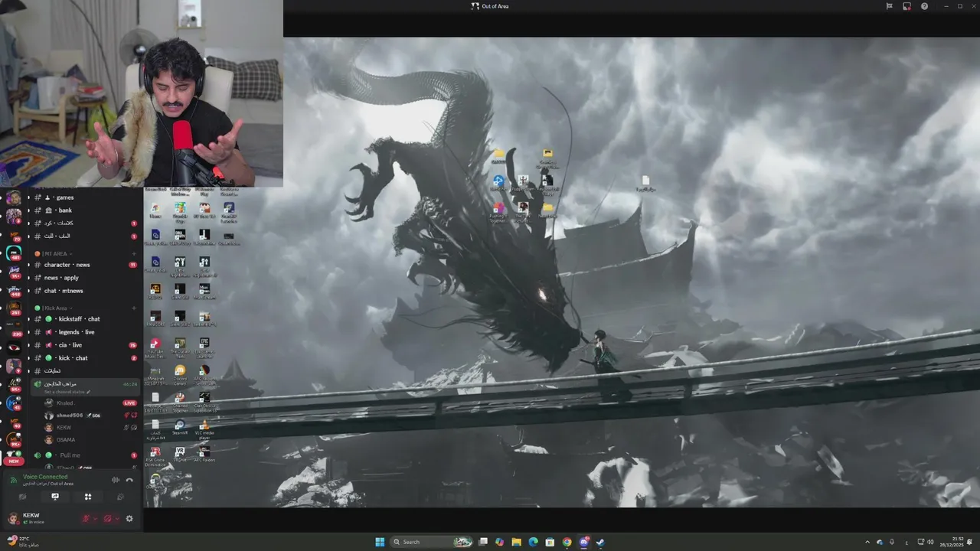Image resolution: width=980 pixels, height=551 pixels.
Task: Collapse the Kick Area category
Action: 53,308
